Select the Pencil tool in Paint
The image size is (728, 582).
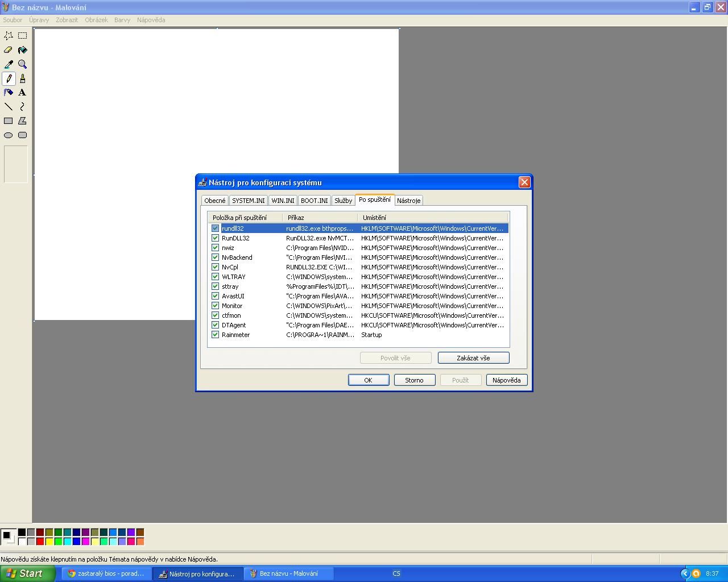click(9, 78)
